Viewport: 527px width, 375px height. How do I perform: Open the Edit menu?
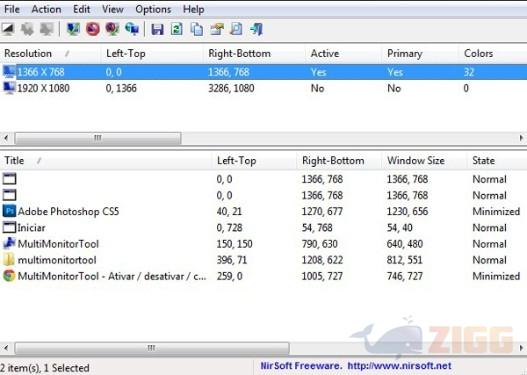82,9
